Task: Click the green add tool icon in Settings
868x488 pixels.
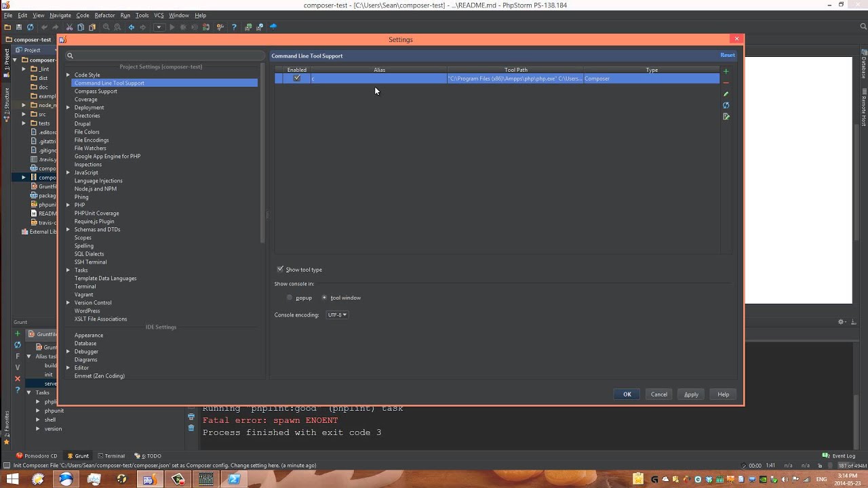Action: [x=726, y=71]
